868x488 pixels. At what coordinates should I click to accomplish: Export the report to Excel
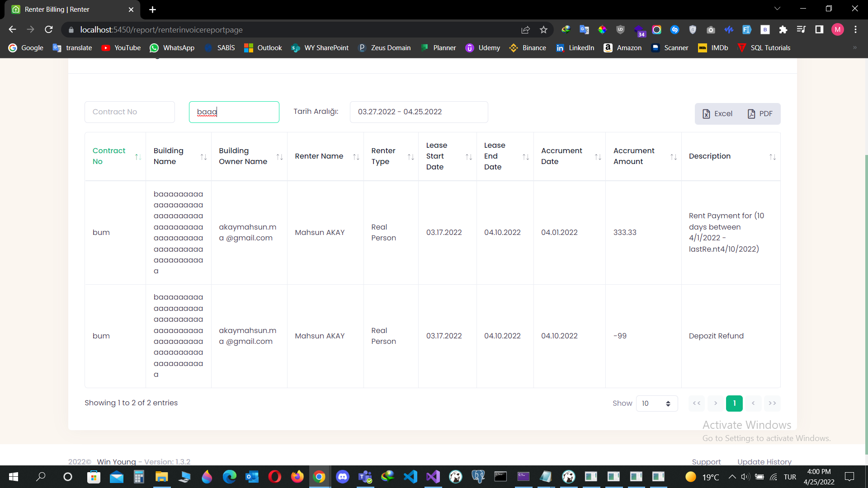[x=717, y=114]
